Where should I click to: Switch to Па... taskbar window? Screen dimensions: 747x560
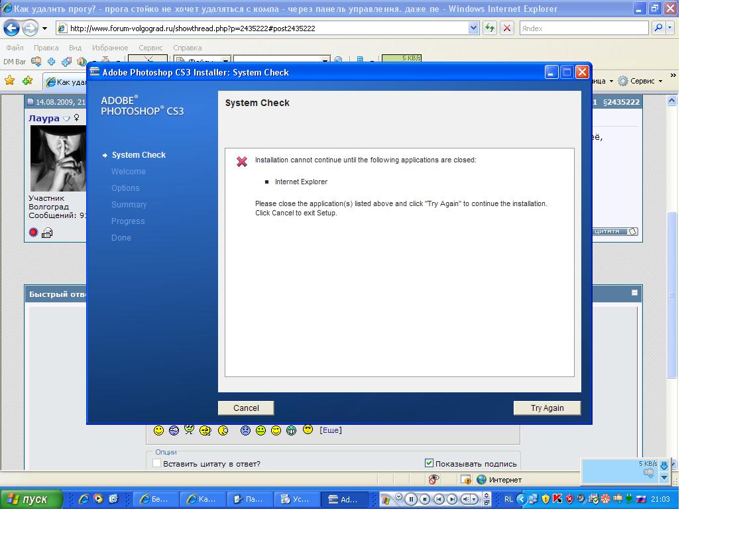click(x=250, y=499)
